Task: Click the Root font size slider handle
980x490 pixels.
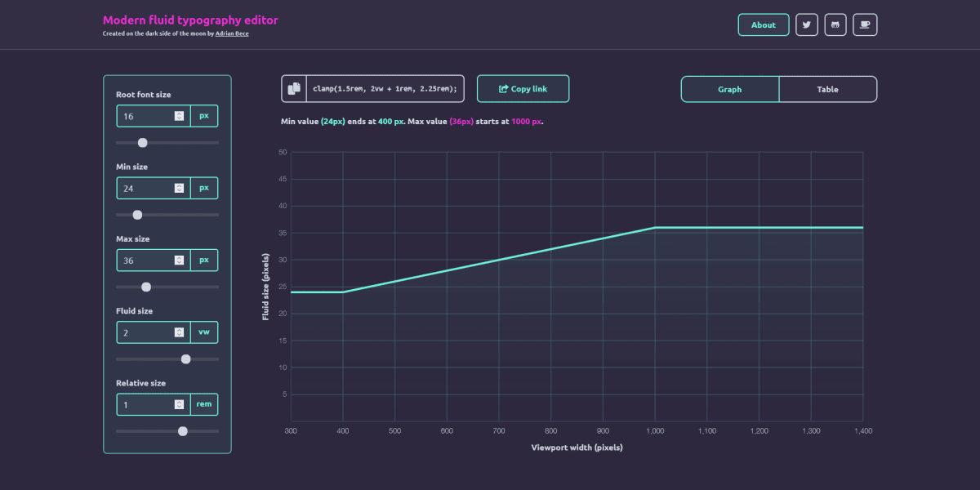Action: click(x=143, y=143)
